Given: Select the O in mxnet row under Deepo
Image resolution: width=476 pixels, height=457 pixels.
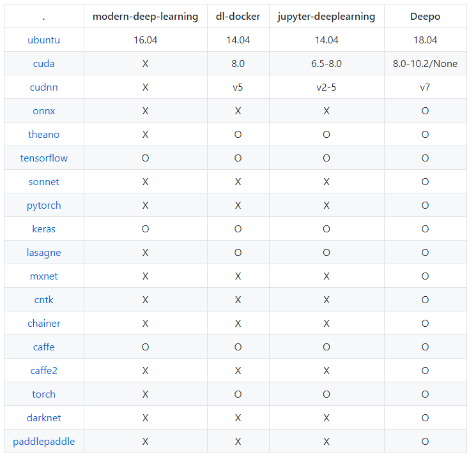Looking at the screenshot, I should (425, 276).
